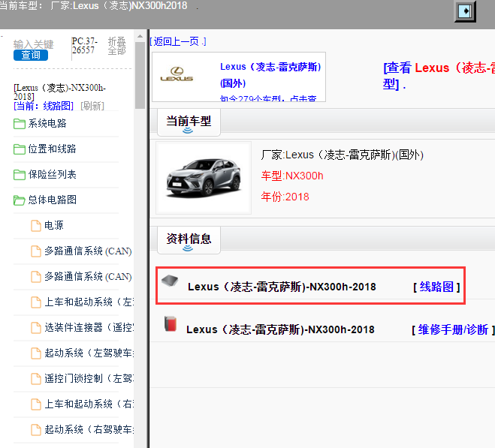495x448 pixels.
Task: Click document icon beside 上车和起动系统（左
Action: point(36,302)
